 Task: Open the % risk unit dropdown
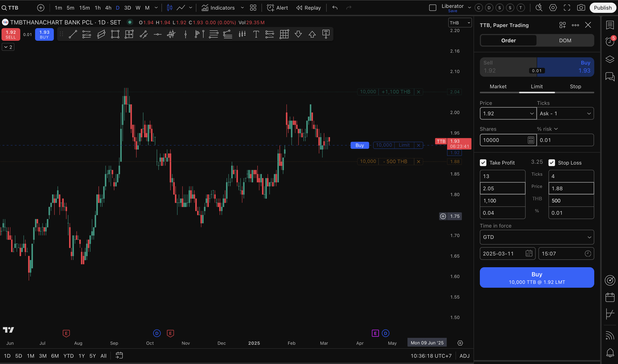coord(547,129)
